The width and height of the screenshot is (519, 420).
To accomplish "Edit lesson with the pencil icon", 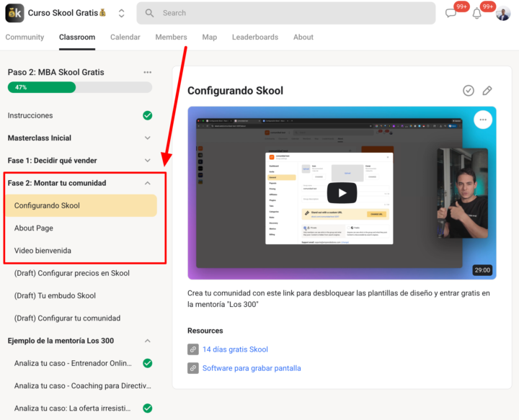I will click(x=487, y=91).
